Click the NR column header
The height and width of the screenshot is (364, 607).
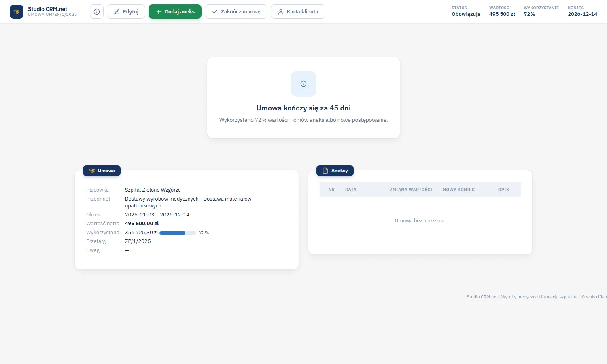(x=331, y=190)
